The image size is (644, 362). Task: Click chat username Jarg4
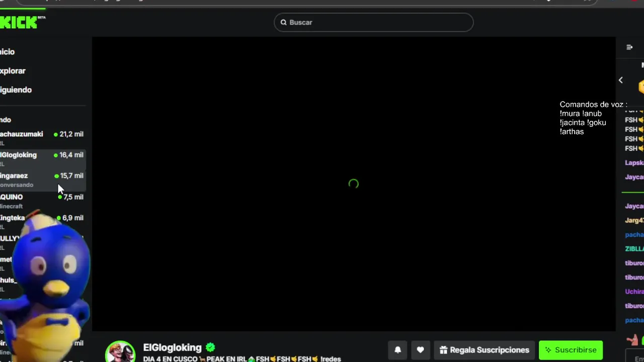point(634,220)
